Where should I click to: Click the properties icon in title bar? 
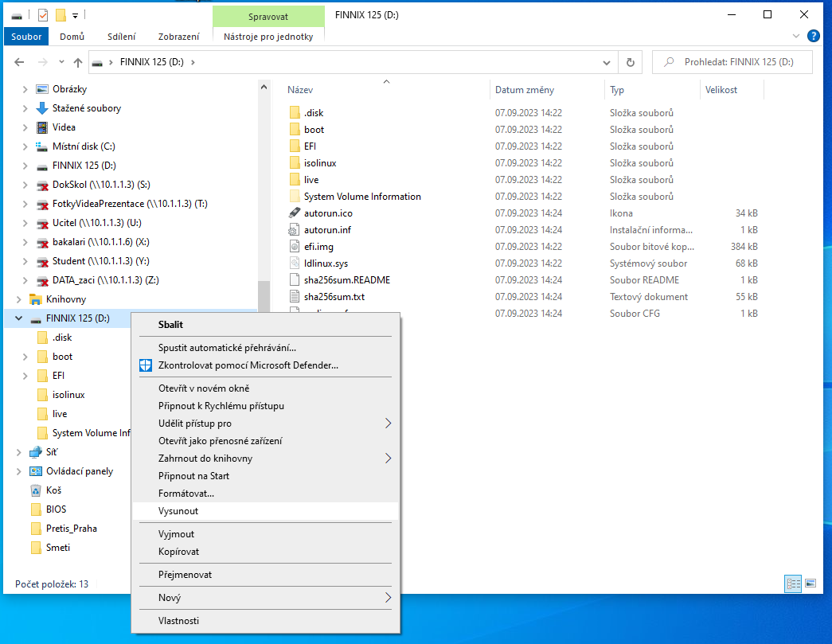click(43, 14)
